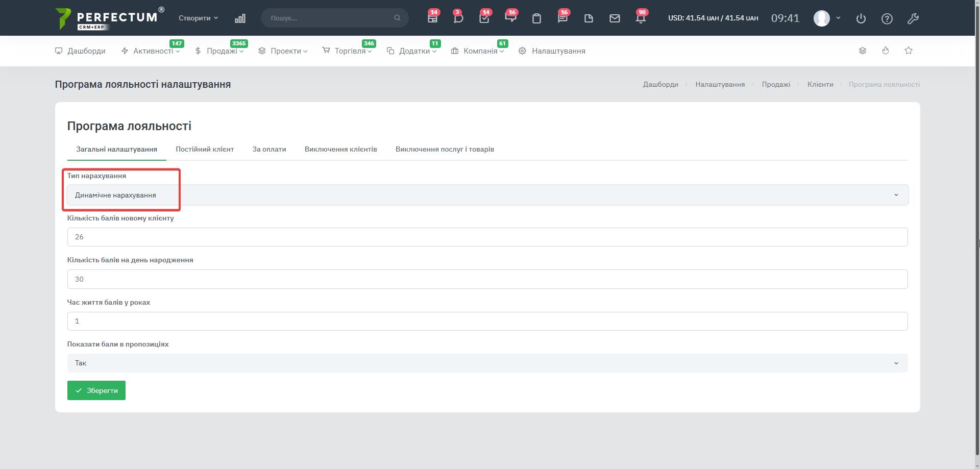Click the flame icon
This screenshot has height=469, width=980.
click(x=886, y=51)
